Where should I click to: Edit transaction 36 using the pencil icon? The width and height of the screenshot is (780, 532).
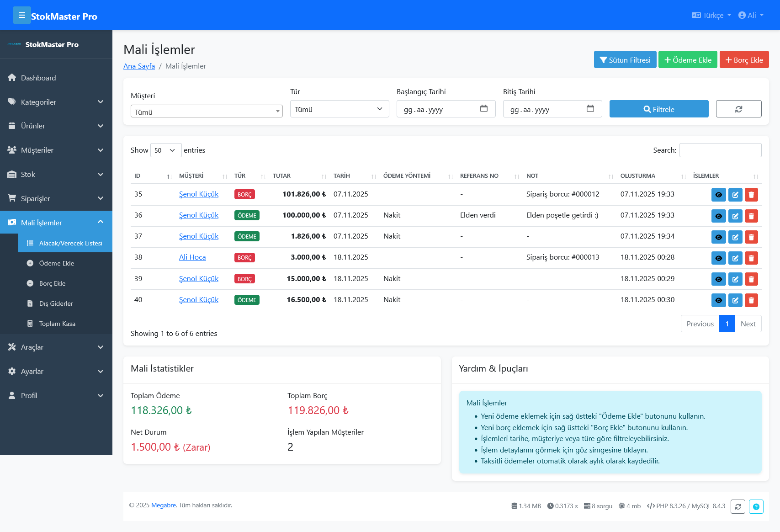pos(735,216)
